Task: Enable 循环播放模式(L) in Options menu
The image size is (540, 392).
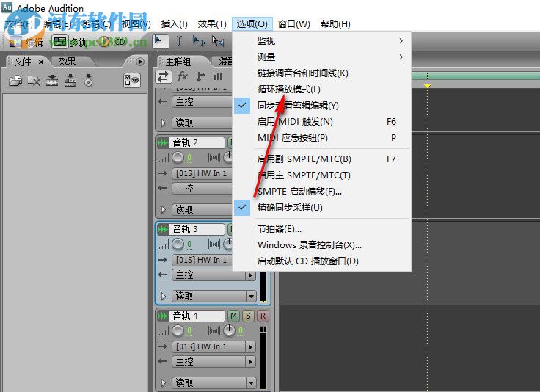Action: tap(321, 90)
